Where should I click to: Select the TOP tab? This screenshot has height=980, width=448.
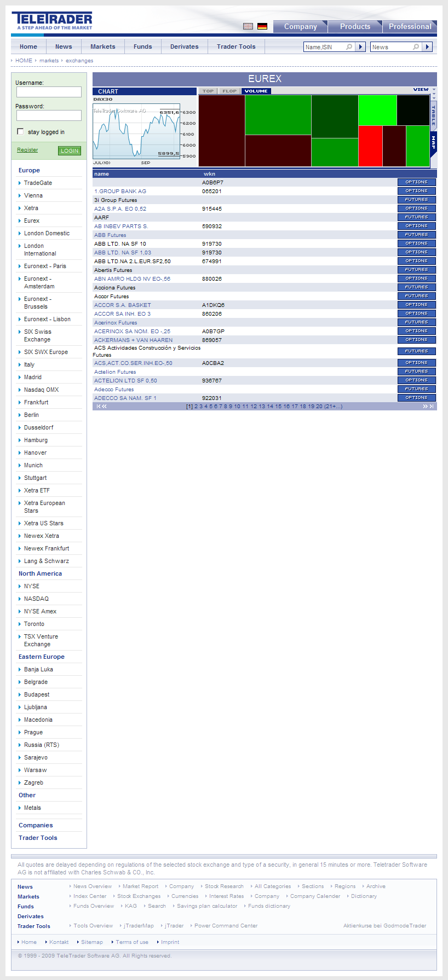pos(208,91)
